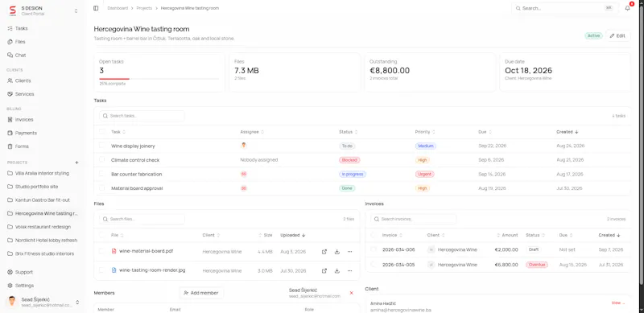Viewport: 644px width, 313px height.
Task: Sort tasks by Created column
Action: tap(568, 132)
